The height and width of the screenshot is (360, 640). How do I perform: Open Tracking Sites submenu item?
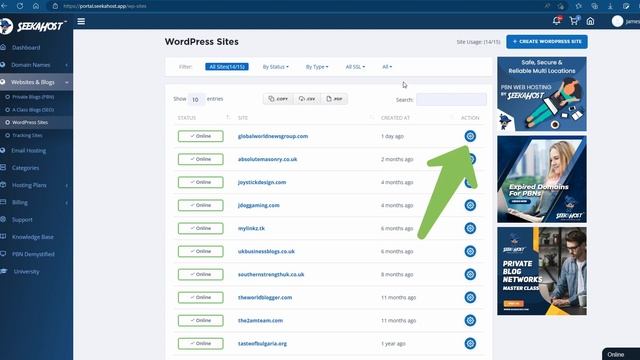click(27, 135)
